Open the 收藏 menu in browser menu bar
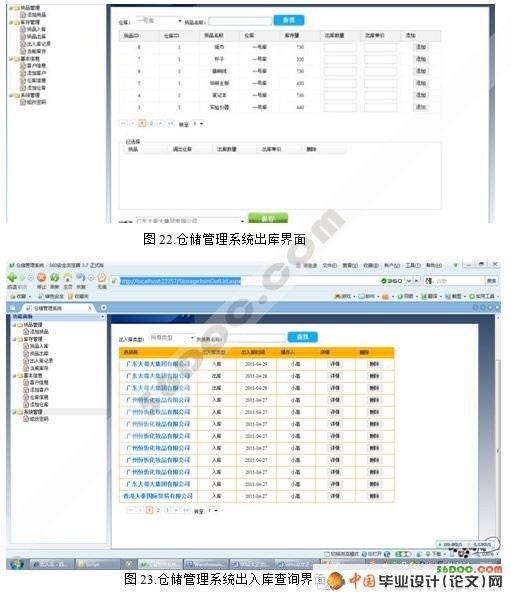 click(x=371, y=265)
